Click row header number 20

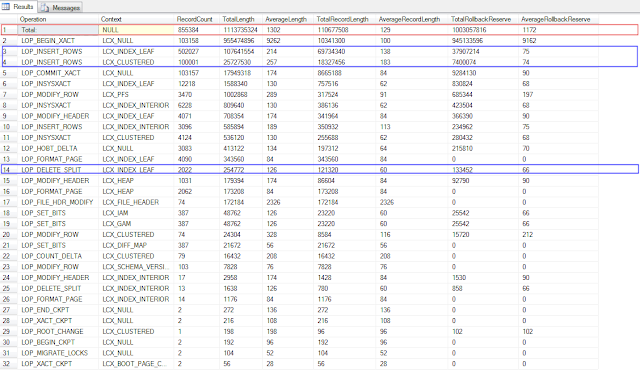(x=9, y=235)
